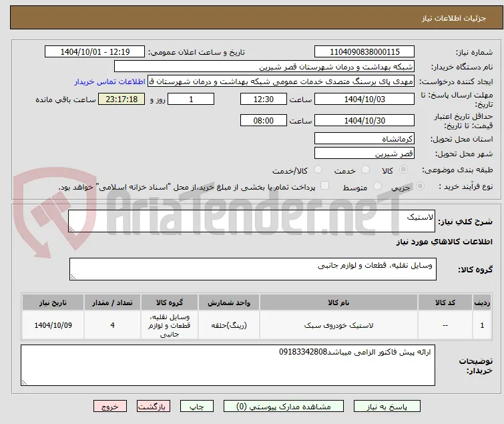Click the گروه کالا table column header

(x=170, y=302)
